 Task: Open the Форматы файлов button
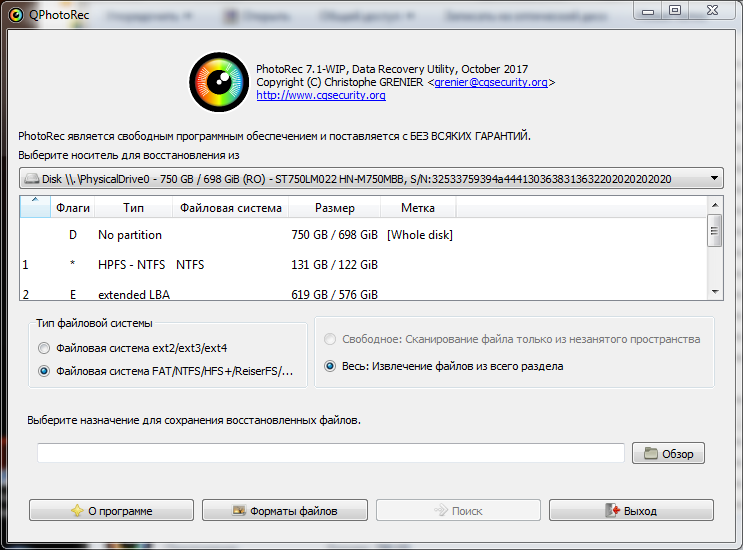pos(285,510)
